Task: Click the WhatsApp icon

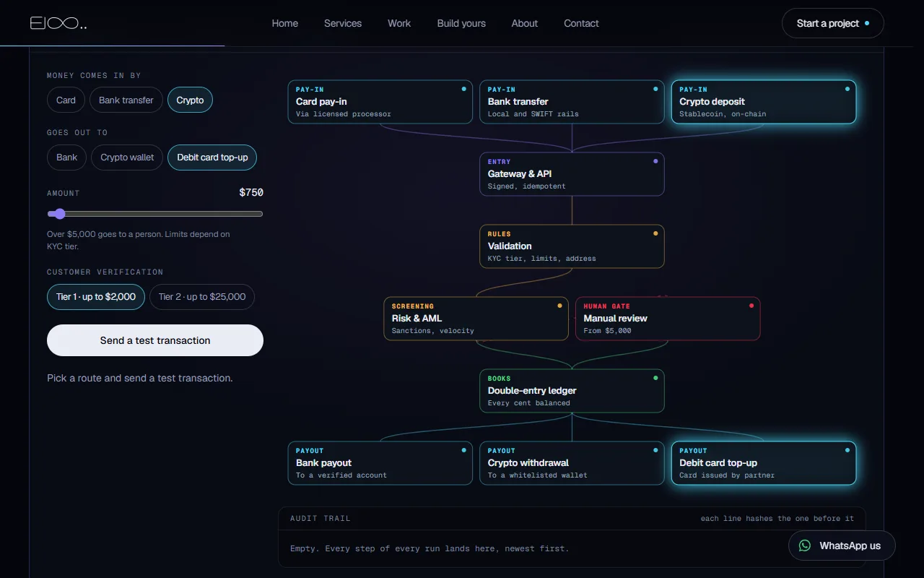Action: pos(805,545)
